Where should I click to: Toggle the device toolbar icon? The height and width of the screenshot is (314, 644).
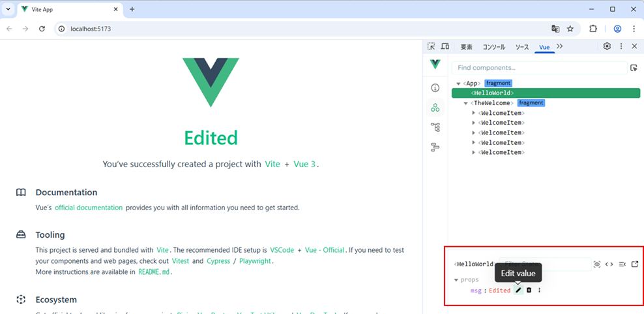pyautogui.click(x=445, y=46)
